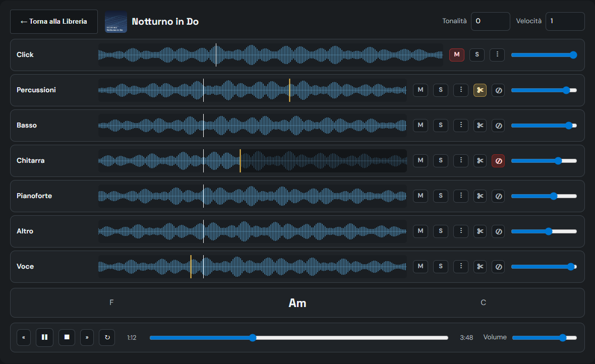Click the Pianoforte track waveform
Image resolution: width=595 pixels, height=364 pixels.
(x=252, y=196)
